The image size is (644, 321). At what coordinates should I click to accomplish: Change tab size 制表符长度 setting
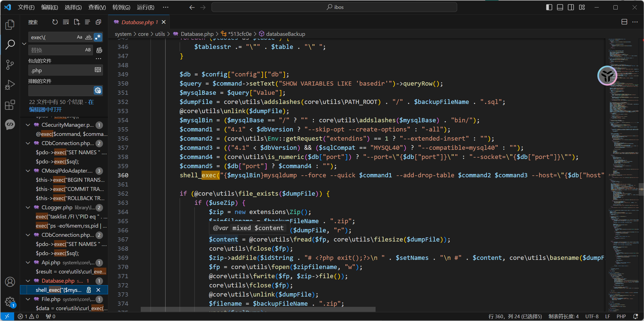coord(563,316)
